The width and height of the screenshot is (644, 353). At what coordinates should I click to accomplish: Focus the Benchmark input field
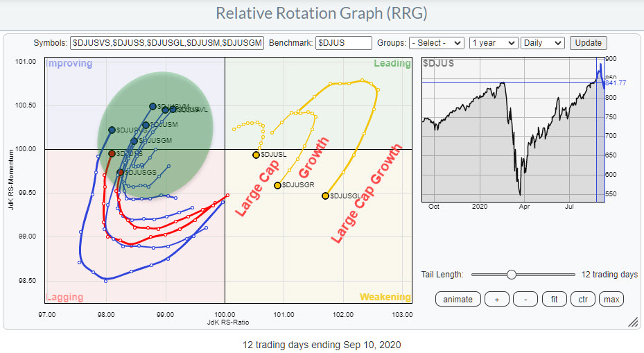point(343,43)
